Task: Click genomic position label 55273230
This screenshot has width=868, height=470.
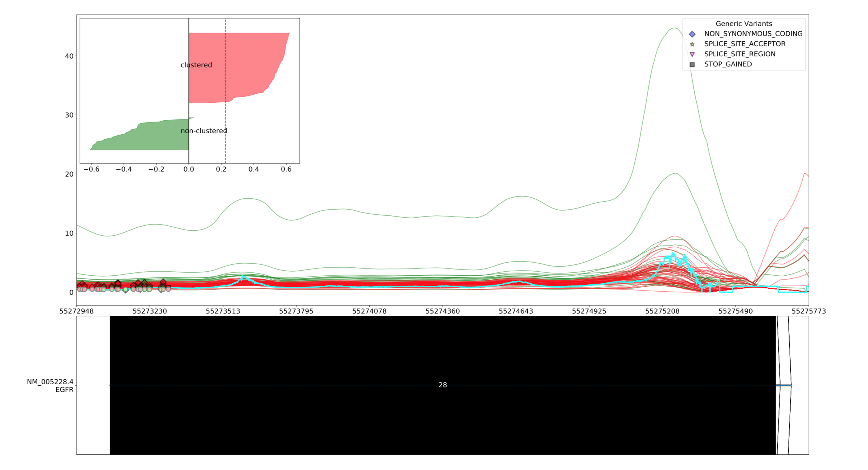Action: pos(150,311)
